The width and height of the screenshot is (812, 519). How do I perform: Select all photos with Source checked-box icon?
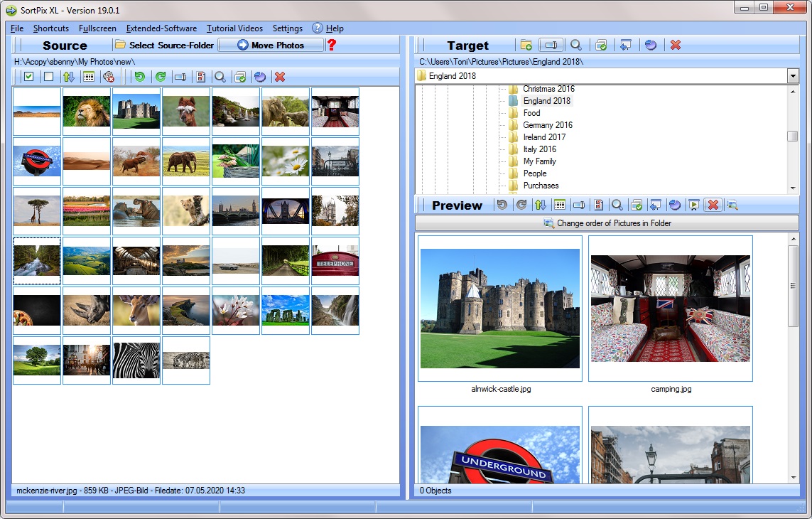(x=29, y=77)
